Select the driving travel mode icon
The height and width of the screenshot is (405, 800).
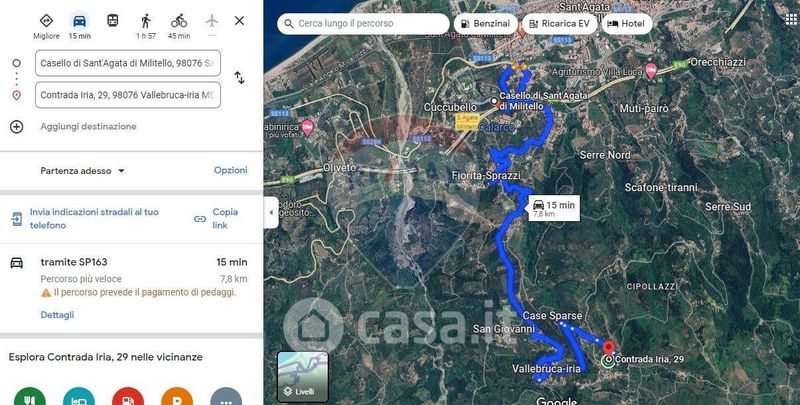click(x=80, y=21)
